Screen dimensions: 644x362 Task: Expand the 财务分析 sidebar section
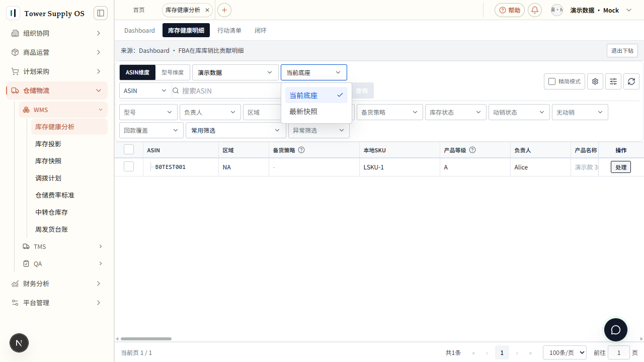[x=57, y=284]
